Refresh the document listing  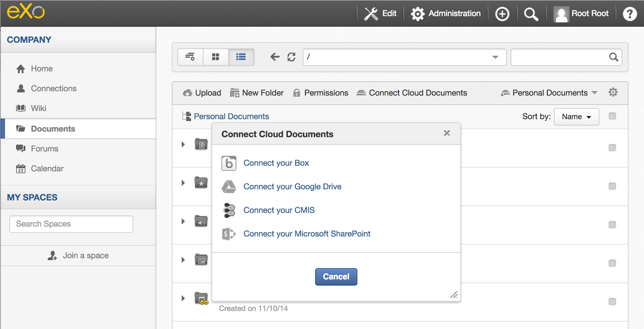point(291,57)
